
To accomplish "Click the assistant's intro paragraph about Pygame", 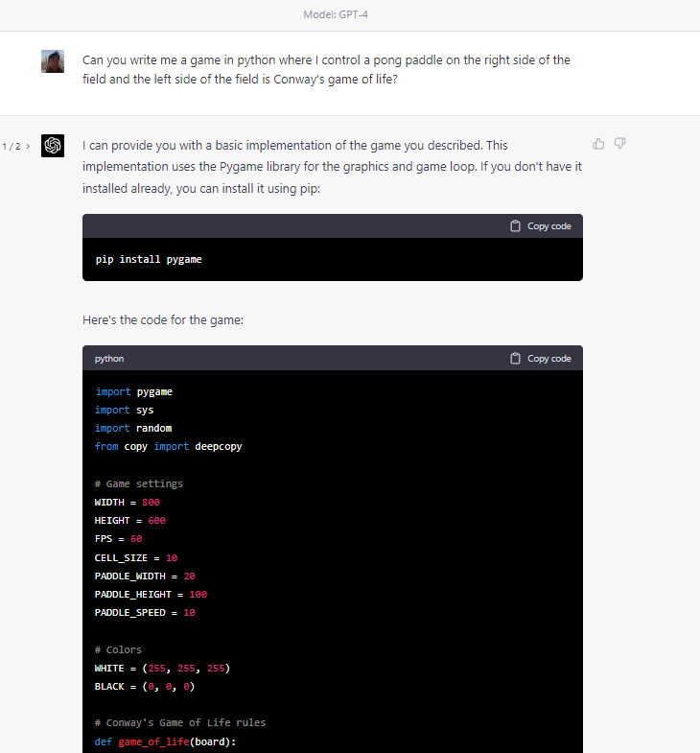I will pos(332,167).
